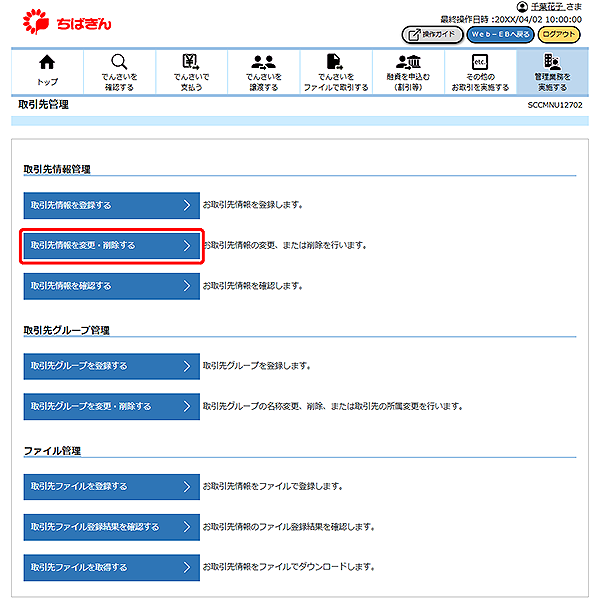600x609 pixels.
Task: Open 取引先情報を確認する
Action: click(111, 286)
